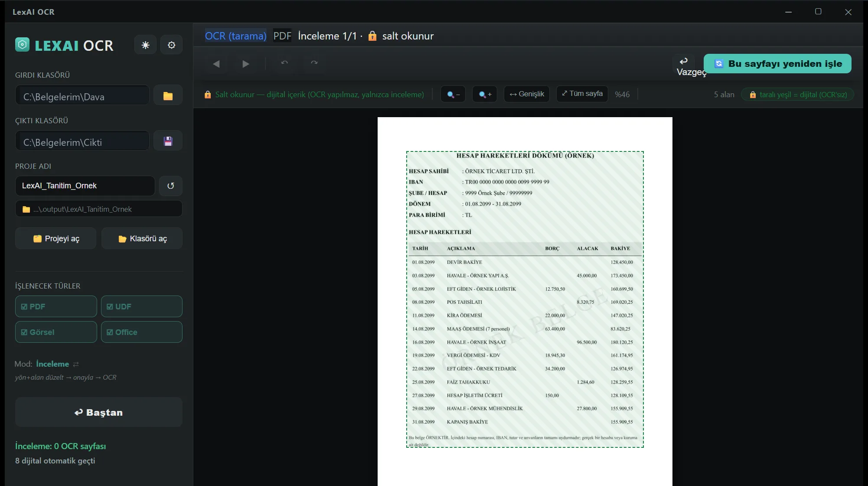Toggle the Görsel file type checkbox

[56, 332]
